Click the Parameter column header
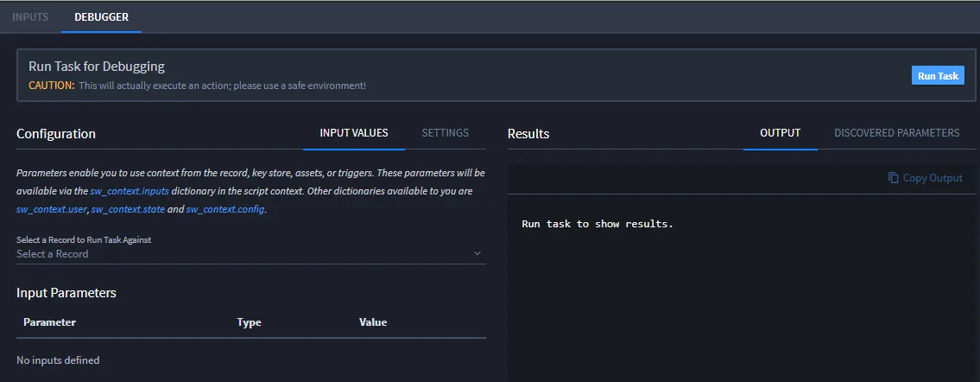This screenshot has width=980, height=382. tap(49, 322)
